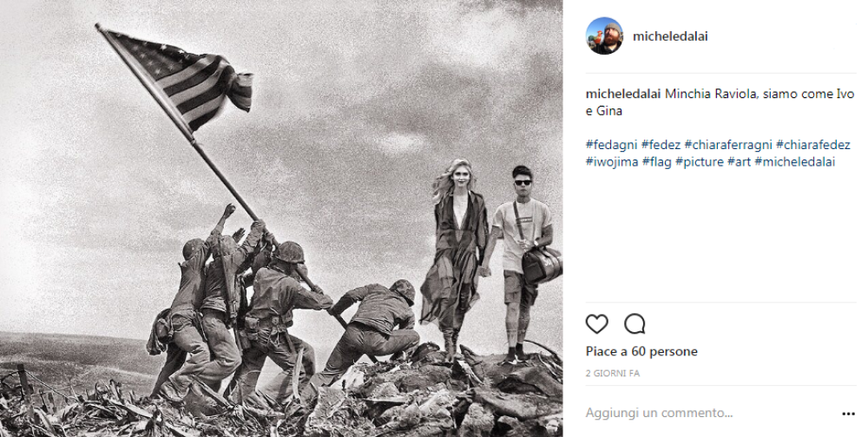Open the #chiarafedez hashtag
The height and width of the screenshot is (437, 868).
pyautogui.click(x=813, y=145)
